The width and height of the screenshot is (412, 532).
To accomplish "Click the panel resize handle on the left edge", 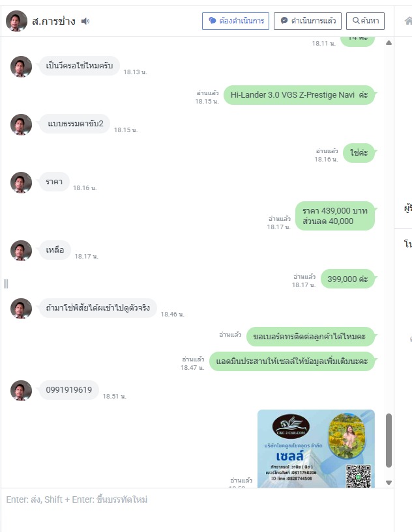I will [x=6, y=284].
